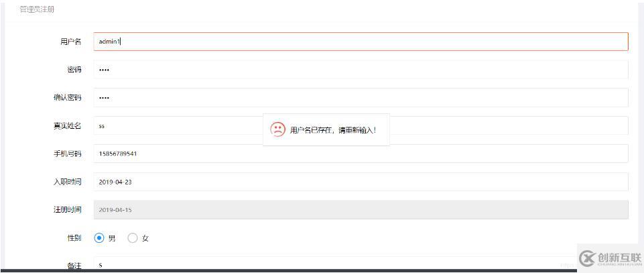Click the disabled 注册时间 field 2019-04-15
The width and height of the screenshot is (644, 273).
361,210
